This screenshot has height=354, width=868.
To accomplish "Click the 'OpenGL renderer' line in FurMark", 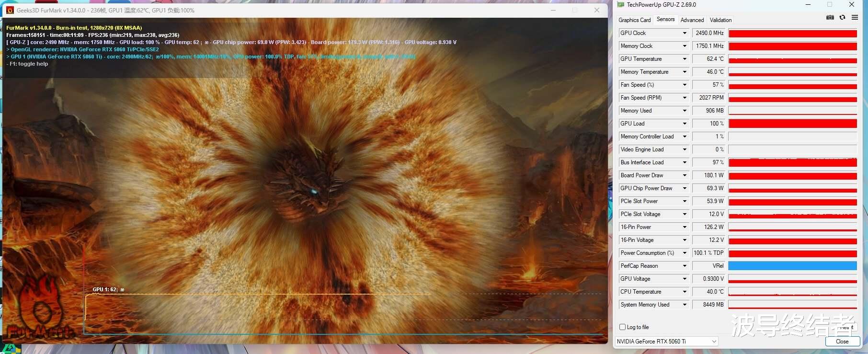I will [82, 49].
